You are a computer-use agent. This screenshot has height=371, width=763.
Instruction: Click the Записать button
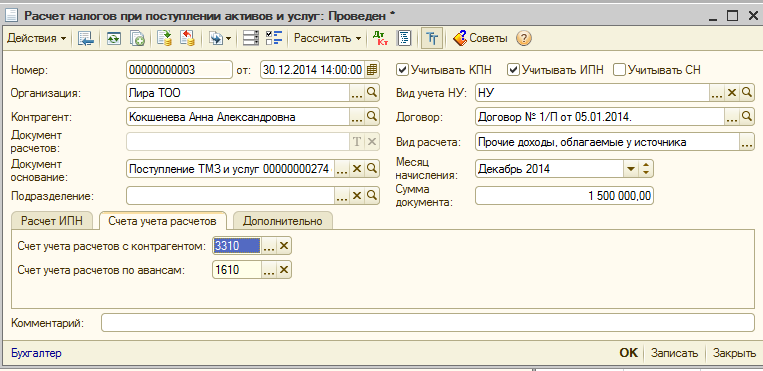point(674,353)
